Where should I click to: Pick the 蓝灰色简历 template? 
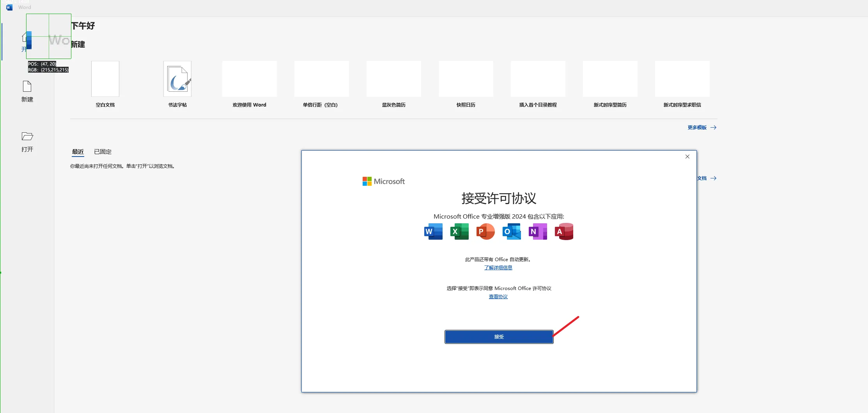coord(394,79)
